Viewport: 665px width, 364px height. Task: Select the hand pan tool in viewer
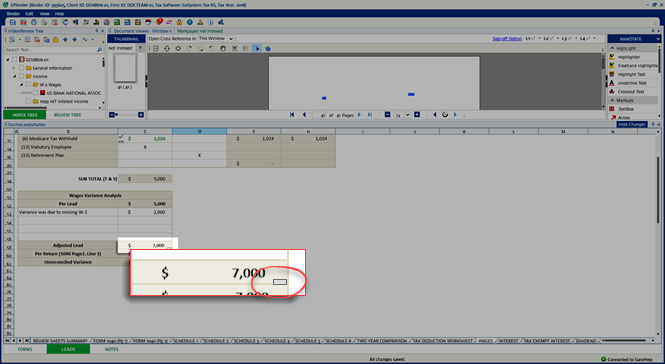pyautogui.click(x=223, y=48)
